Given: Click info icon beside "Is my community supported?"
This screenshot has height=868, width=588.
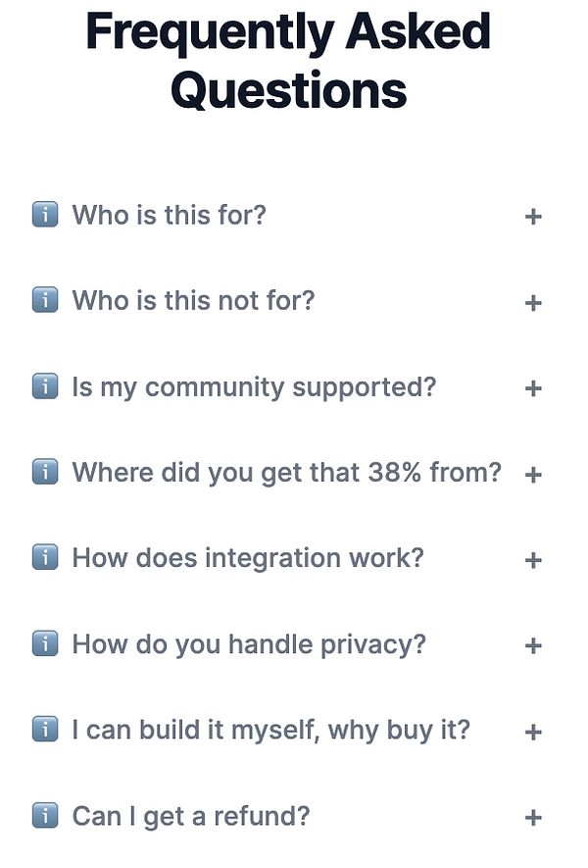Looking at the screenshot, I should pyautogui.click(x=45, y=386).
